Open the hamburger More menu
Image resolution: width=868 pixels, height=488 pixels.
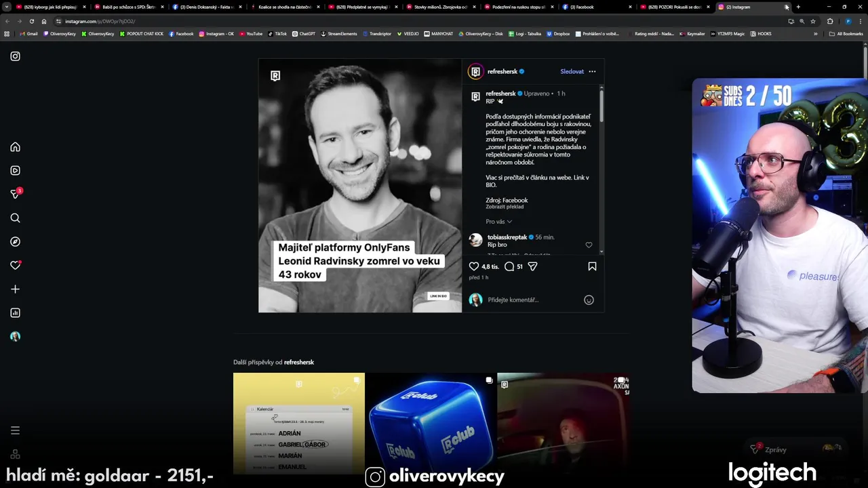coord(15,430)
